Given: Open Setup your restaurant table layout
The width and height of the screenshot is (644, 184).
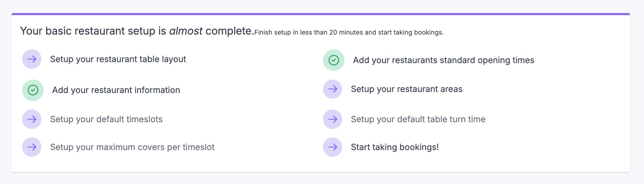Looking at the screenshot, I should pyautogui.click(x=118, y=59).
